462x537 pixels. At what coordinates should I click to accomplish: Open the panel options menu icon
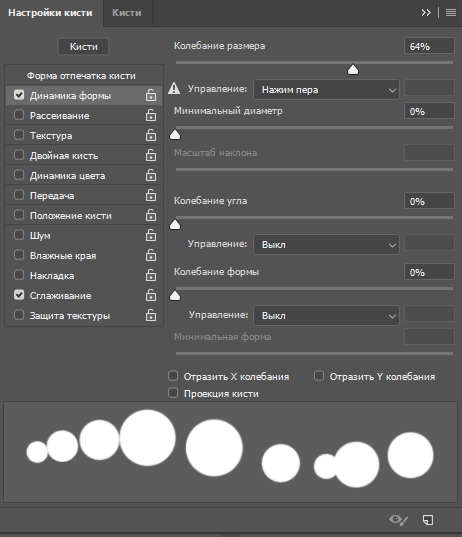(x=451, y=13)
